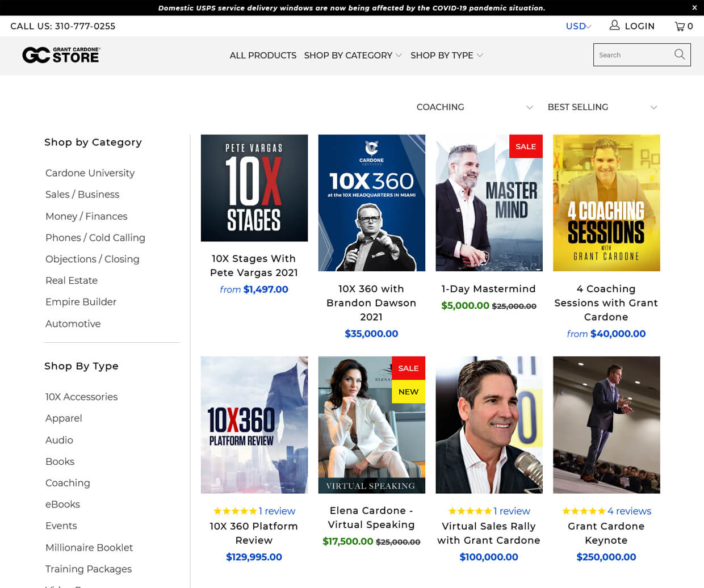Image resolution: width=704 pixels, height=588 pixels.
Task: Filter by Millionaire Booklet type
Action: (89, 548)
